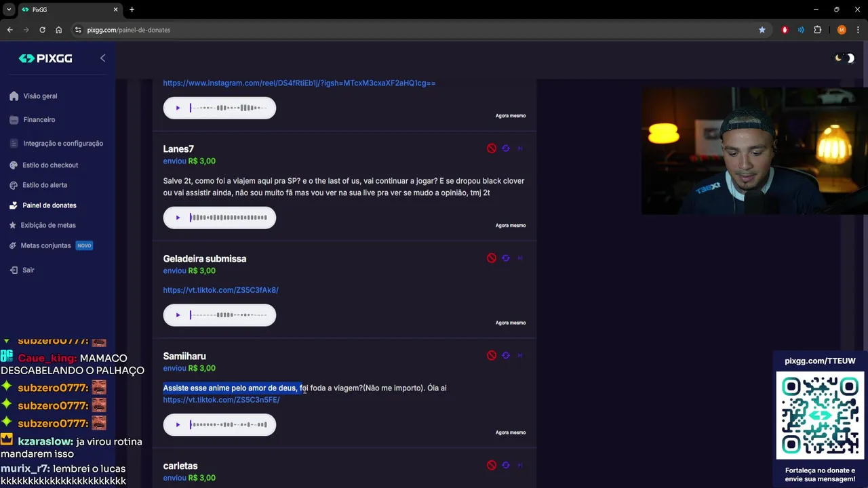Play Lanes7's audio message
Screen dimensions: 868x488
click(x=178, y=218)
